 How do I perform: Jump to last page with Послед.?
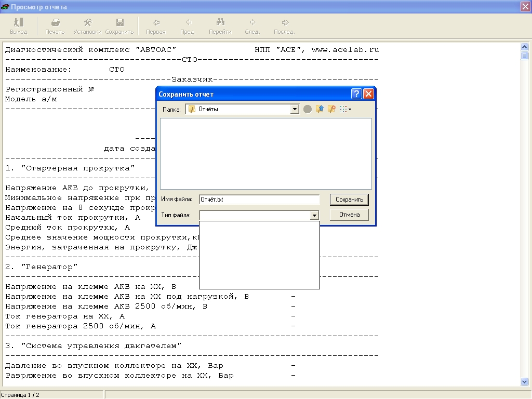[x=284, y=25]
